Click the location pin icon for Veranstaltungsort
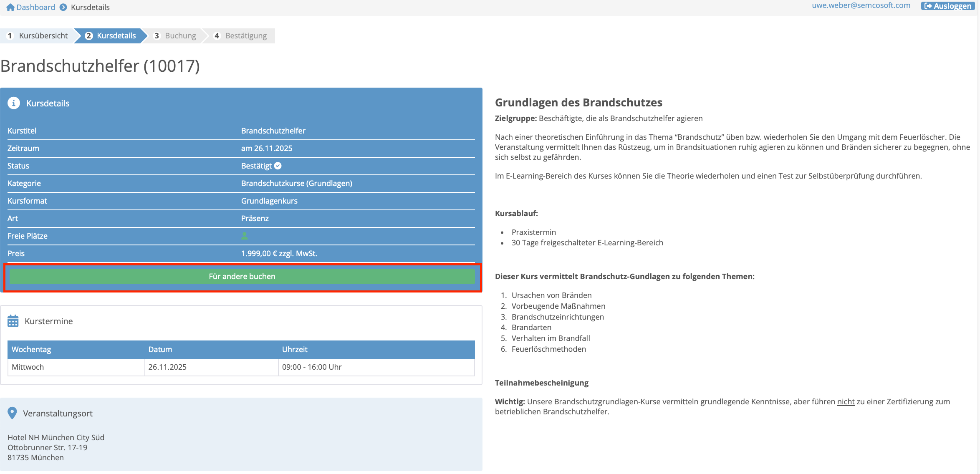The height and width of the screenshot is (474, 980). (x=13, y=413)
